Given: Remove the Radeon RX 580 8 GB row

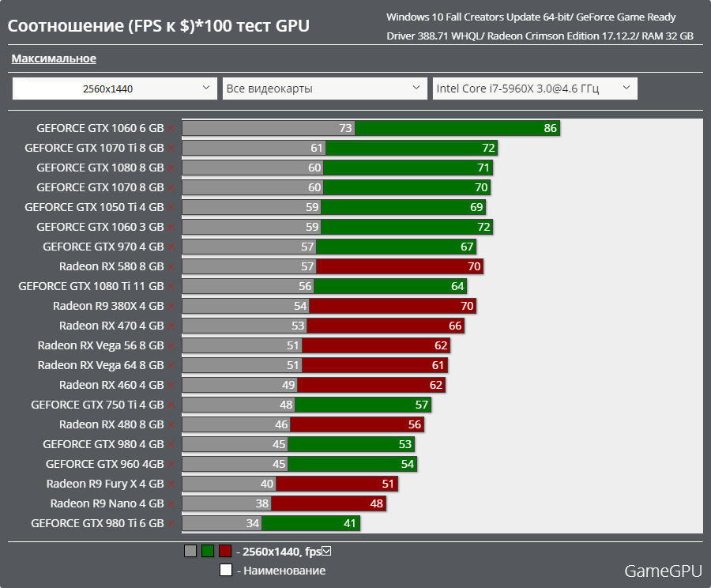Looking at the screenshot, I should tap(171, 267).
